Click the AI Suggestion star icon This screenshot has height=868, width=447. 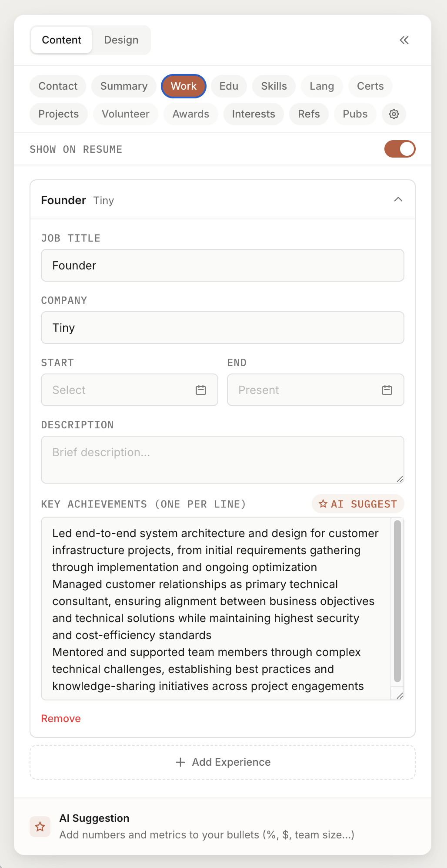40,826
